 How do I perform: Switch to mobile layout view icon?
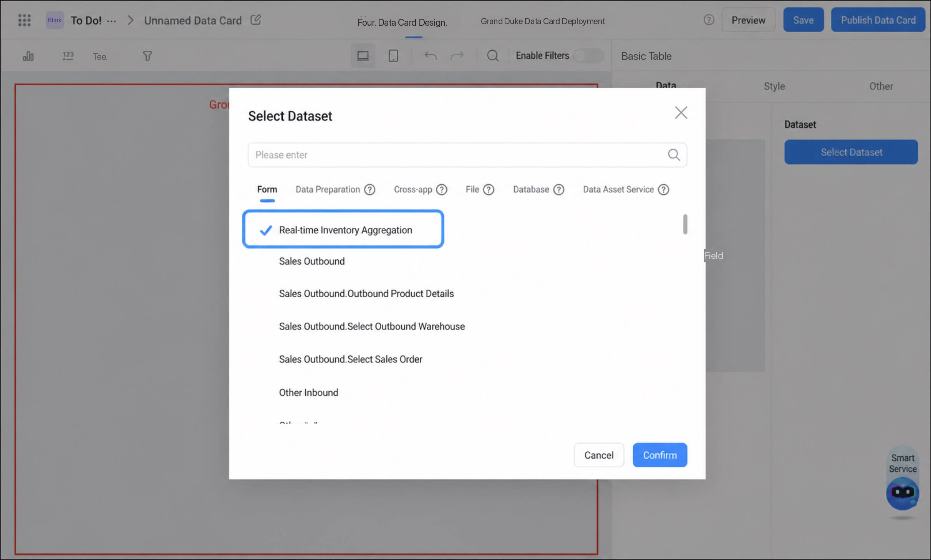pyautogui.click(x=393, y=56)
